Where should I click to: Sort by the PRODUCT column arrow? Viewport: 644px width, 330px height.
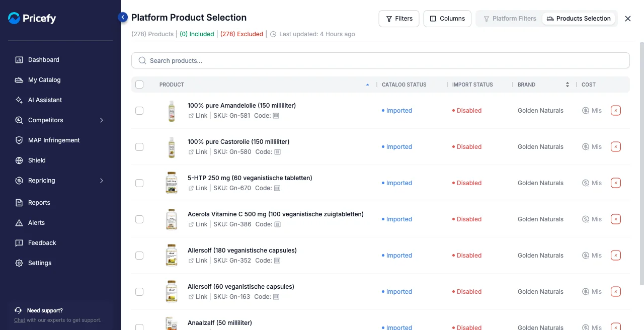coord(368,85)
